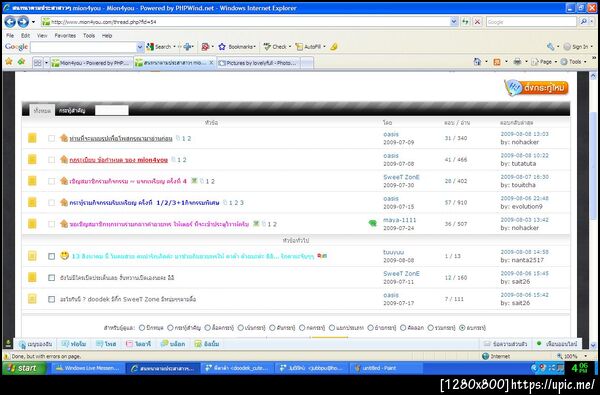Click the Google Toolbar highlighter icon

[x=334, y=47]
